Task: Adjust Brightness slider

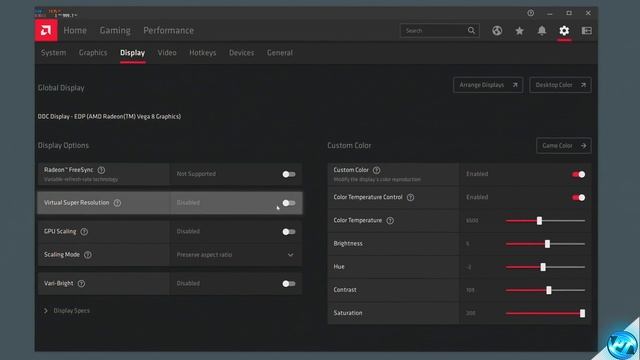Action: tap(547, 244)
